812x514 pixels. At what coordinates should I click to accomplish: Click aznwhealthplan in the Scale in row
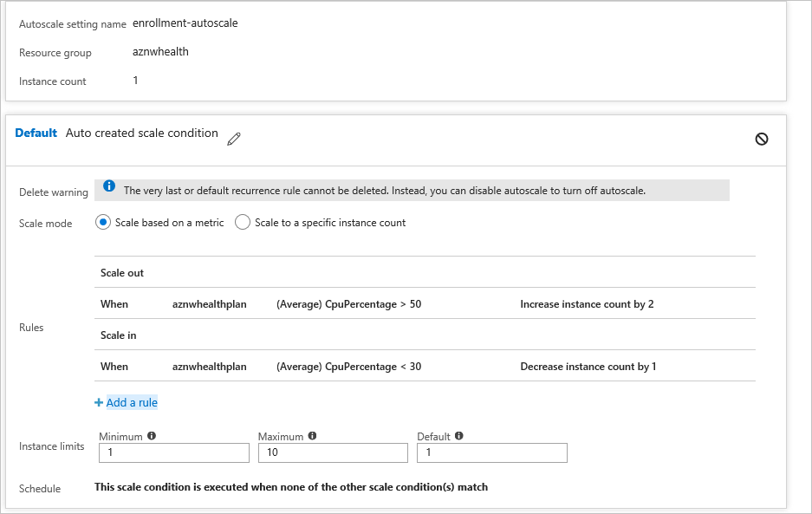pyautogui.click(x=209, y=367)
